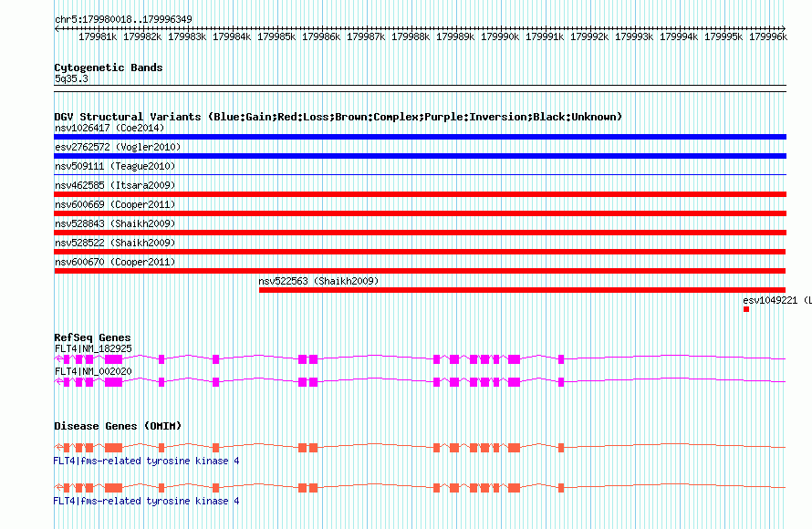The image size is (812, 529).
Task: Click the 179996k ruler position
Action: (x=768, y=36)
